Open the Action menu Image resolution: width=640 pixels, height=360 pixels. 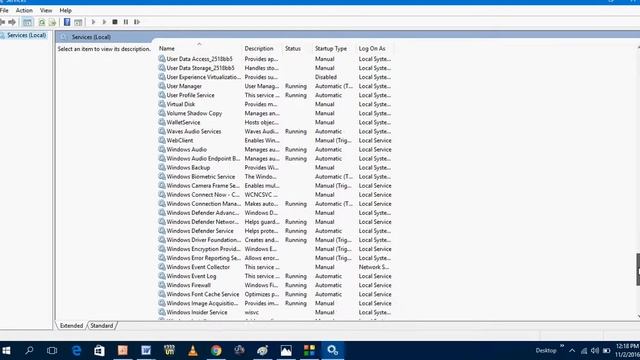[24, 10]
